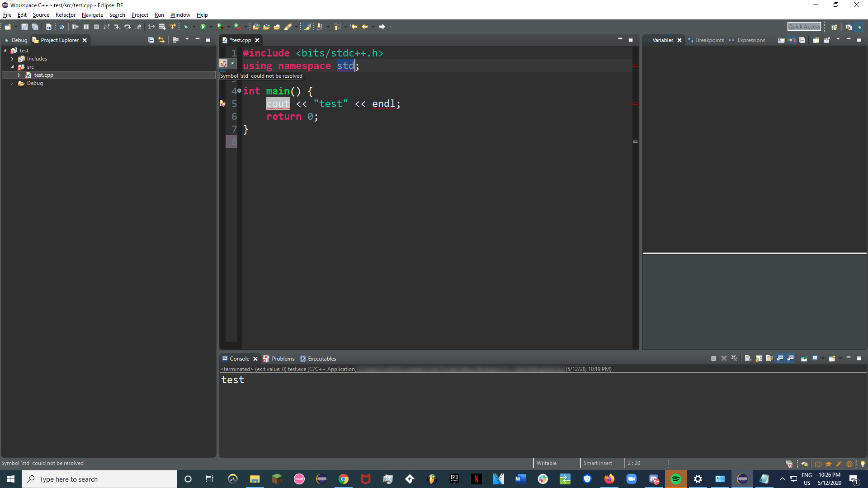Collapse the test project tree node

[x=5, y=51]
